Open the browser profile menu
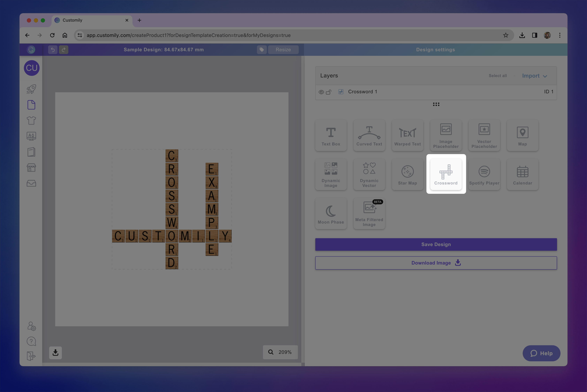This screenshot has width=587, height=392. coord(547,35)
